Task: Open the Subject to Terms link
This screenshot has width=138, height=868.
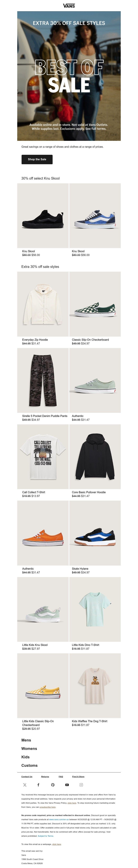Action: point(46,836)
